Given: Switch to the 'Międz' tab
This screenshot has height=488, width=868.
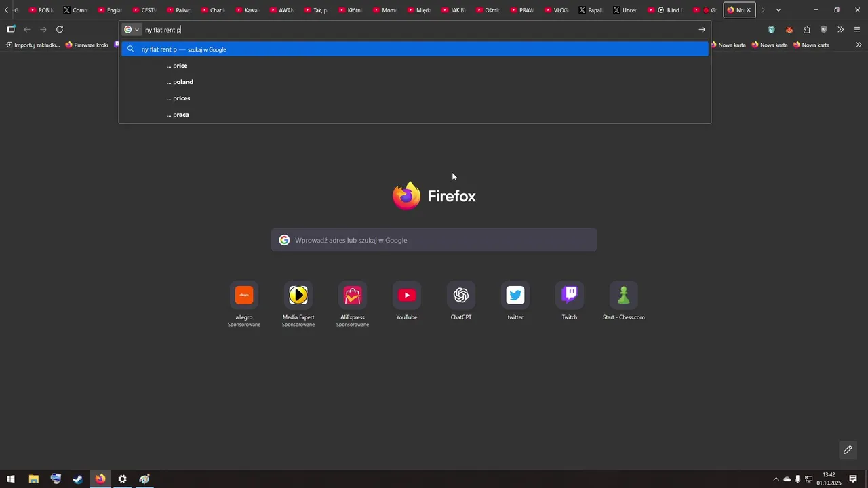Looking at the screenshot, I should coord(420,10).
